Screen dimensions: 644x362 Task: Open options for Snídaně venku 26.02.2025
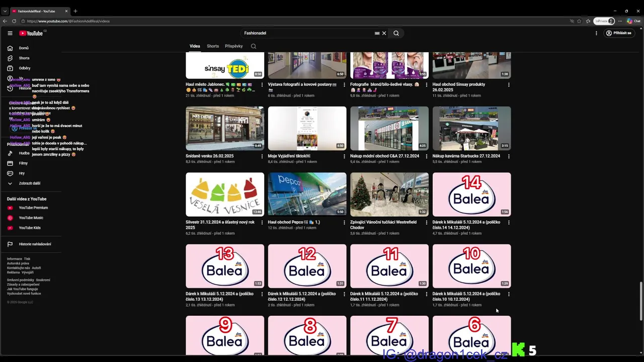click(262, 156)
